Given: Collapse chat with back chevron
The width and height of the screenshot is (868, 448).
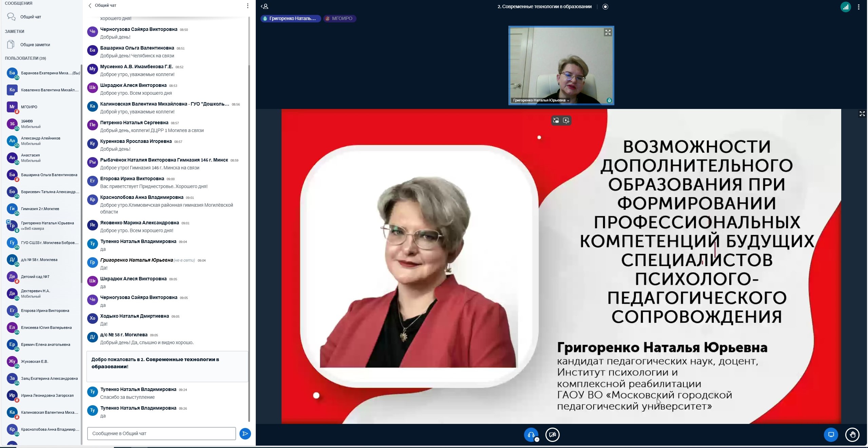Looking at the screenshot, I should click(x=90, y=6).
